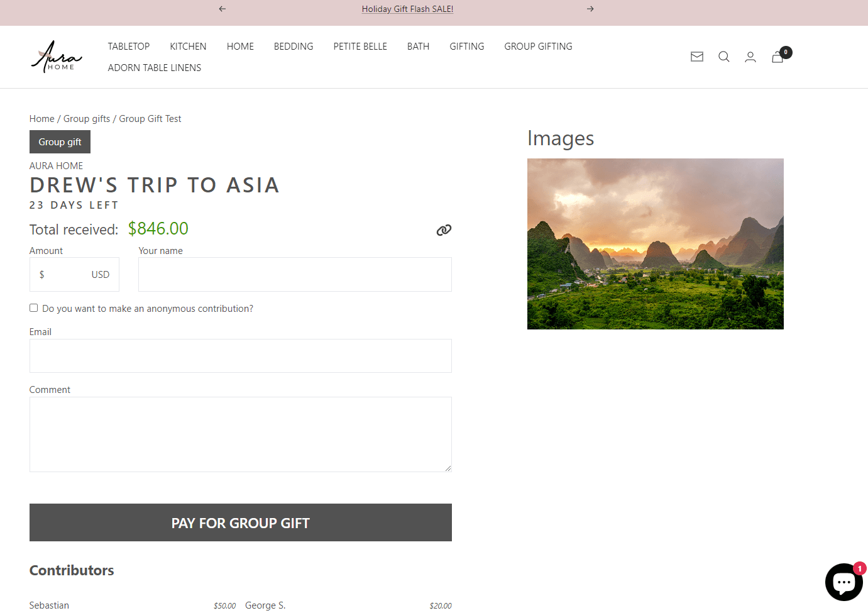Open the Adorn Table Linens menu
The width and height of the screenshot is (868, 613).
point(154,68)
